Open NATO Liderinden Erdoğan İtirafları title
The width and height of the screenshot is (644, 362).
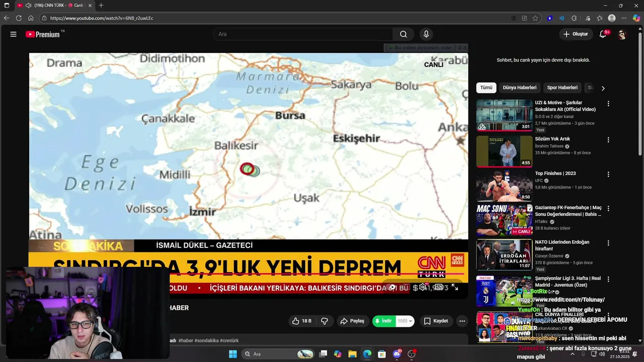point(562,245)
